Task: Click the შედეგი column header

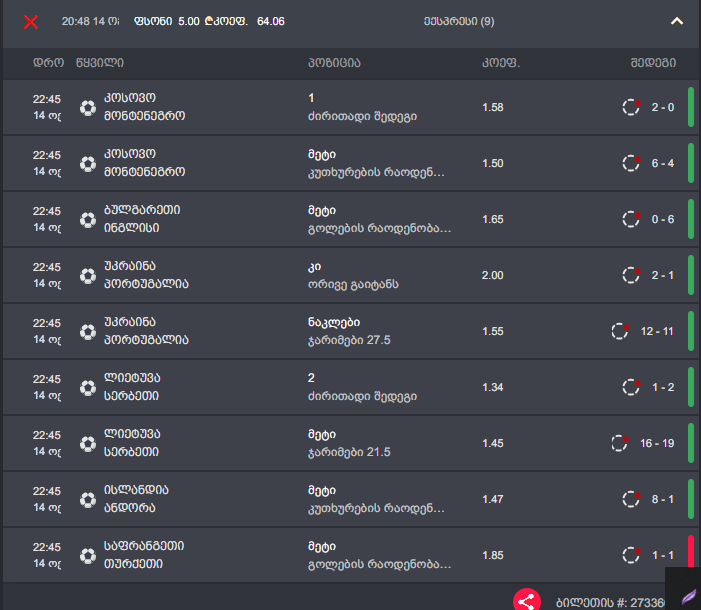Action: coord(653,63)
